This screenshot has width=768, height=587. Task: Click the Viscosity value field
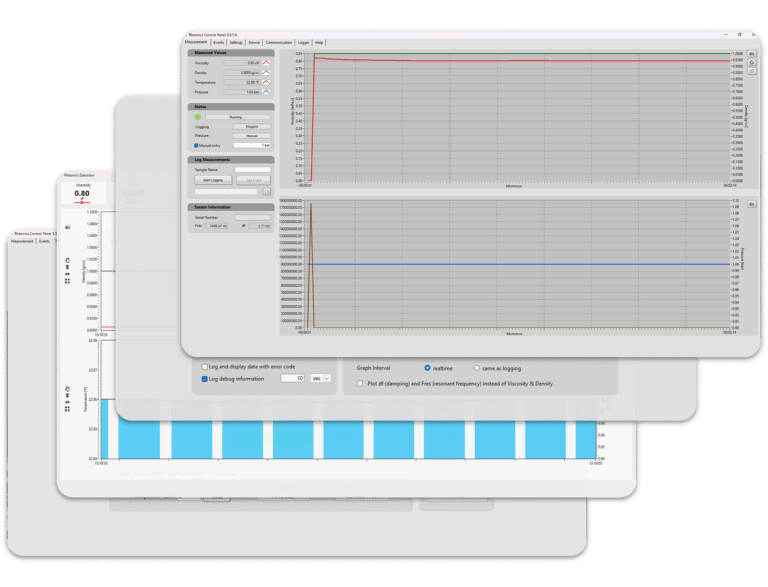pos(242,63)
